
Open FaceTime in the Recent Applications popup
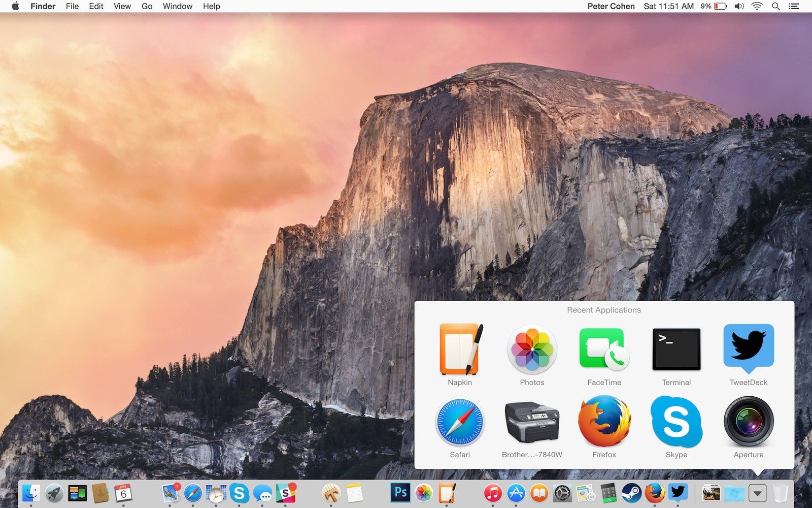pyautogui.click(x=604, y=350)
